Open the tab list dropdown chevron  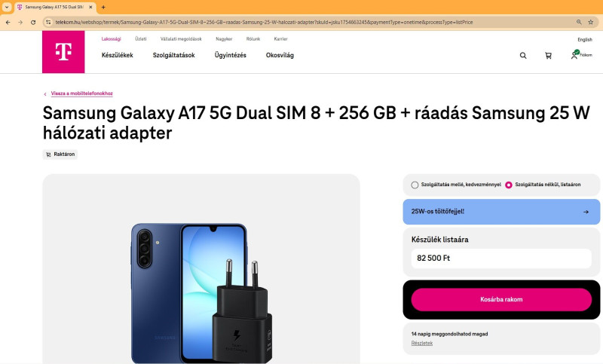point(7,7)
